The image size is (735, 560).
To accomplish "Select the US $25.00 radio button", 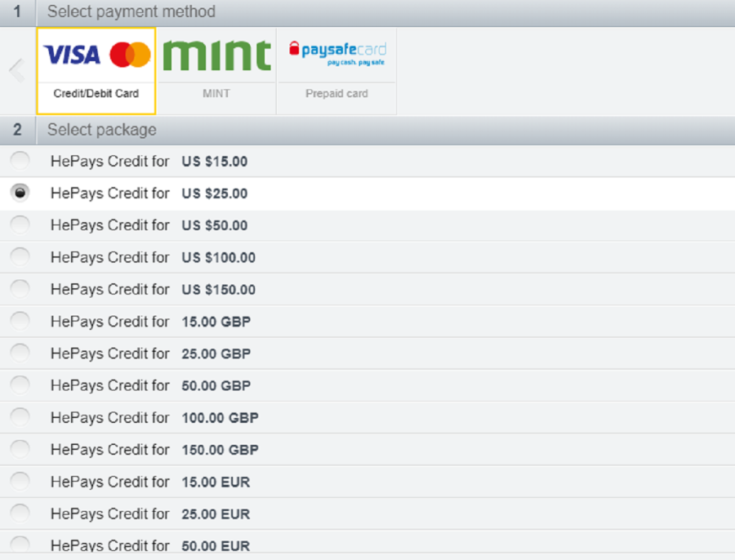I will (x=20, y=193).
